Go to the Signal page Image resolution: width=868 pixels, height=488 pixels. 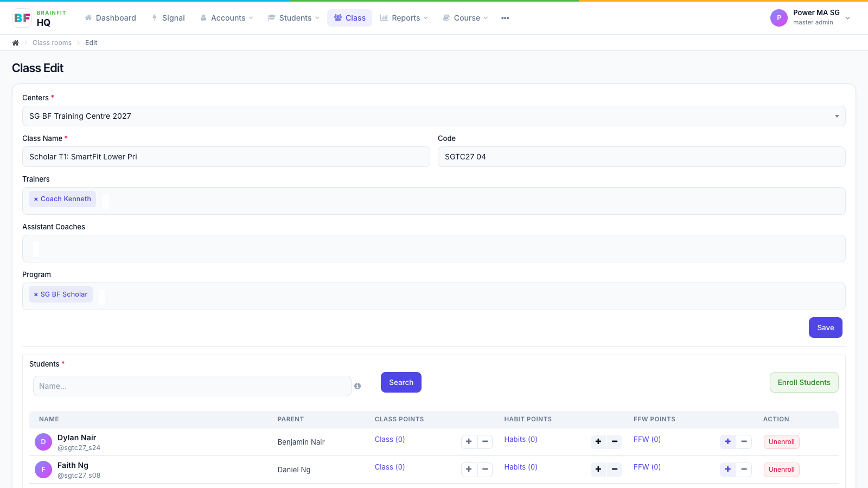169,18
